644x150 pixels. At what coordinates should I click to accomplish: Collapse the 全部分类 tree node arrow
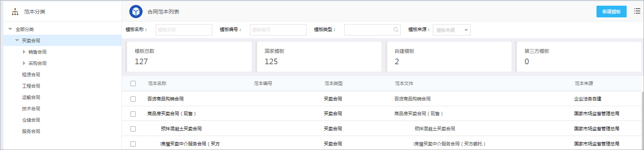(x=10, y=29)
